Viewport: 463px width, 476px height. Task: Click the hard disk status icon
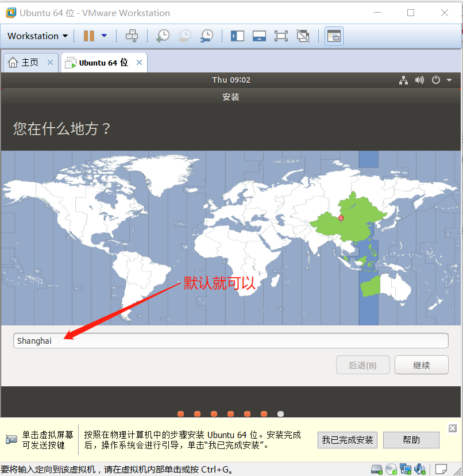coord(376,469)
